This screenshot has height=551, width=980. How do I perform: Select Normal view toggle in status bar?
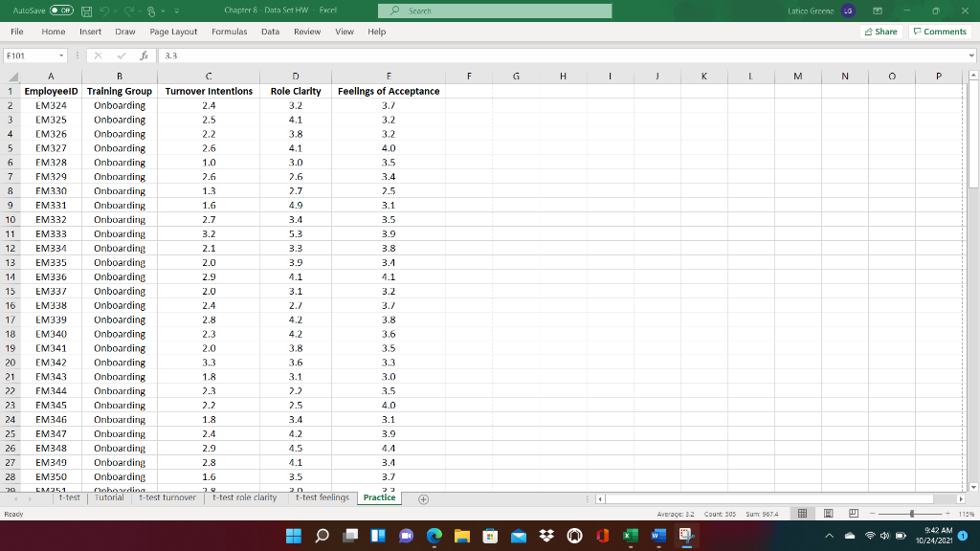pos(802,513)
